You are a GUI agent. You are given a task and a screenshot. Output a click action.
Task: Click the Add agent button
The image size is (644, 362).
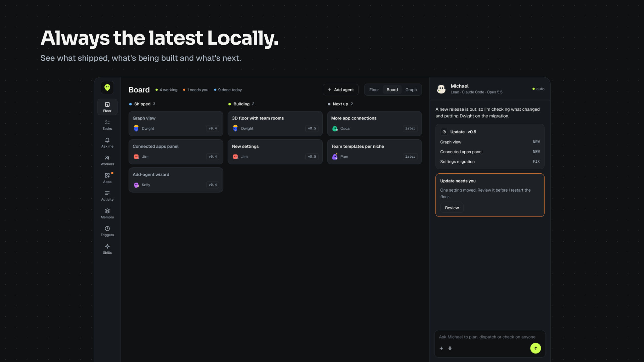341,90
